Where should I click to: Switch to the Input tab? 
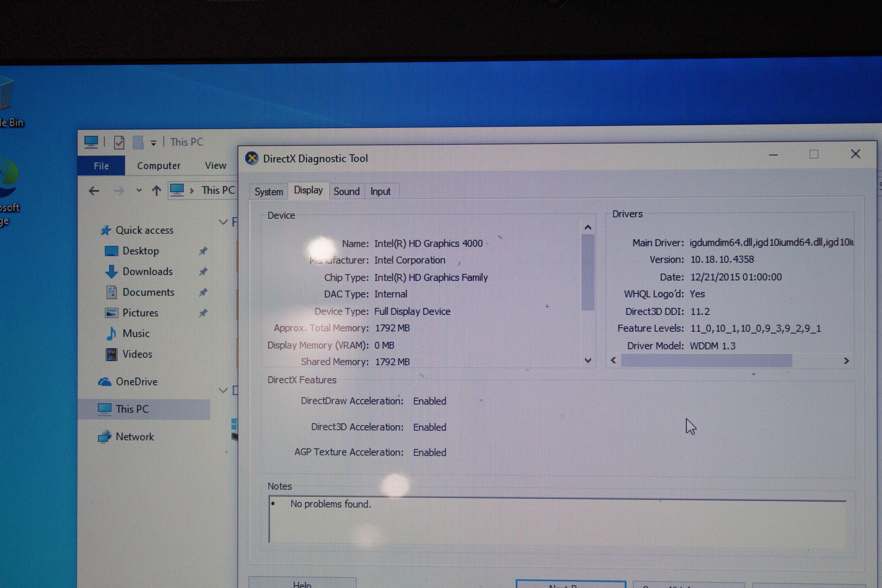(380, 191)
